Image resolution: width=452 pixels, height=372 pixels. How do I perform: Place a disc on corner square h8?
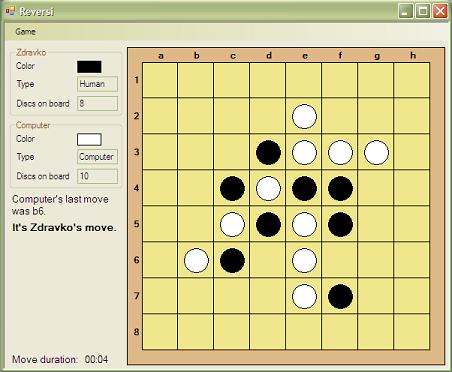pyautogui.click(x=412, y=332)
